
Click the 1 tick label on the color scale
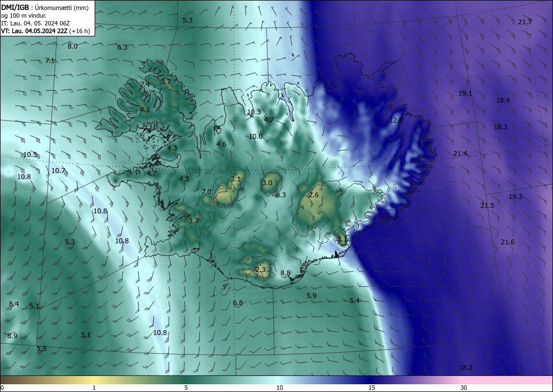pos(94,388)
